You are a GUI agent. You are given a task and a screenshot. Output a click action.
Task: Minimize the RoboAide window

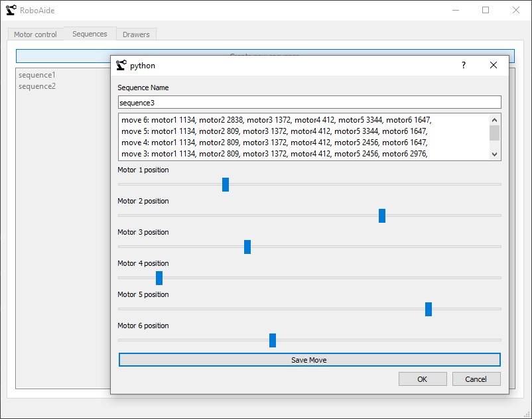click(456, 10)
